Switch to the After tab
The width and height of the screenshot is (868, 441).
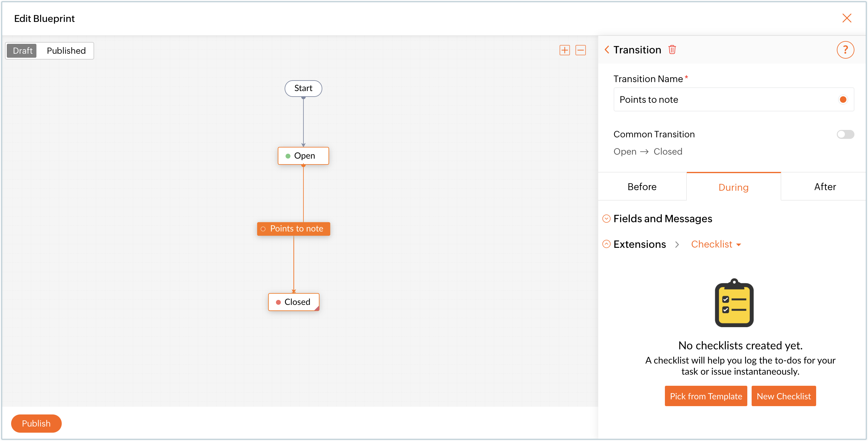tap(824, 187)
